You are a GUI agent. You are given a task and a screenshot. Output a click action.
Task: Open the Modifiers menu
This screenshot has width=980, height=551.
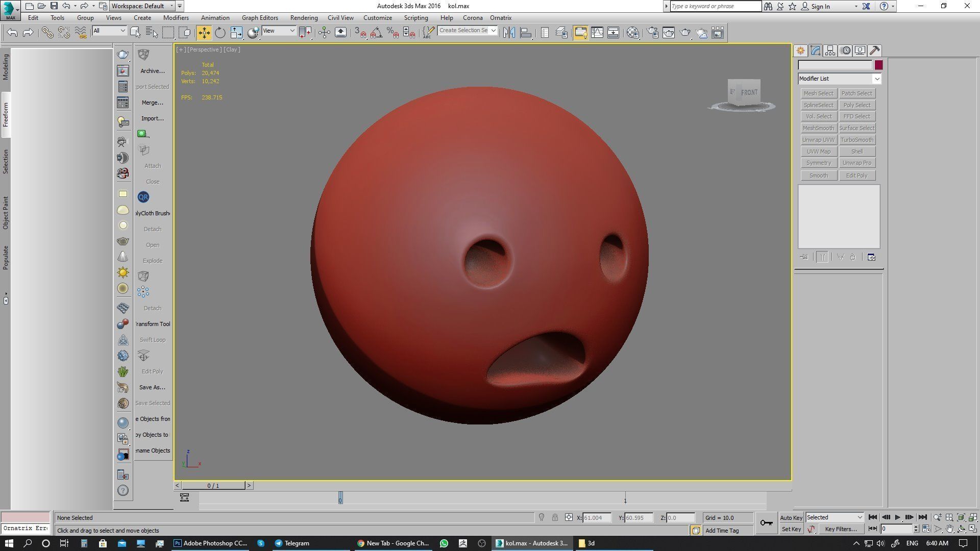[x=176, y=18]
